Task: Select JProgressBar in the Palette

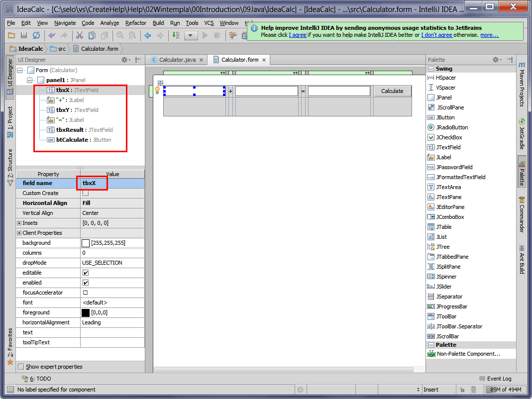Action: click(451, 306)
